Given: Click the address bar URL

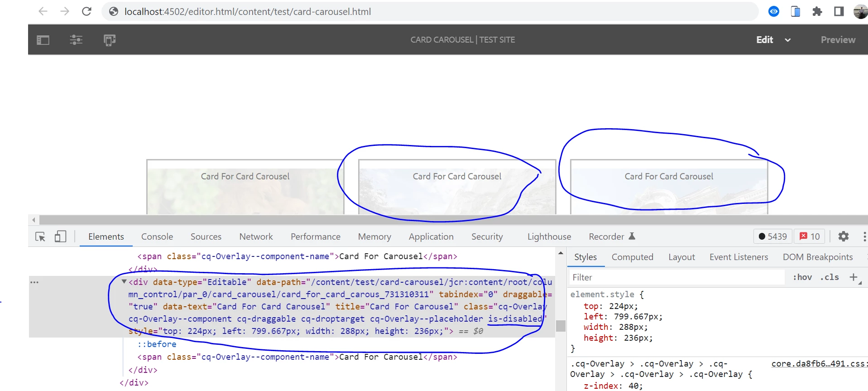Looking at the screenshot, I should click(247, 12).
